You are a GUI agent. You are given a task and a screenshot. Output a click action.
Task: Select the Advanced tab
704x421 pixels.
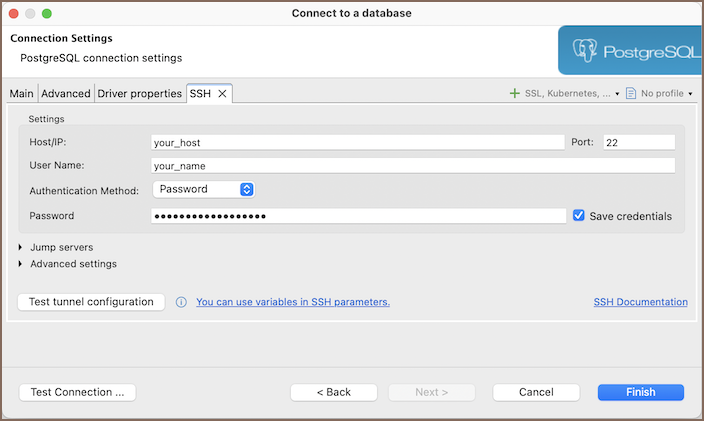(66, 94)
